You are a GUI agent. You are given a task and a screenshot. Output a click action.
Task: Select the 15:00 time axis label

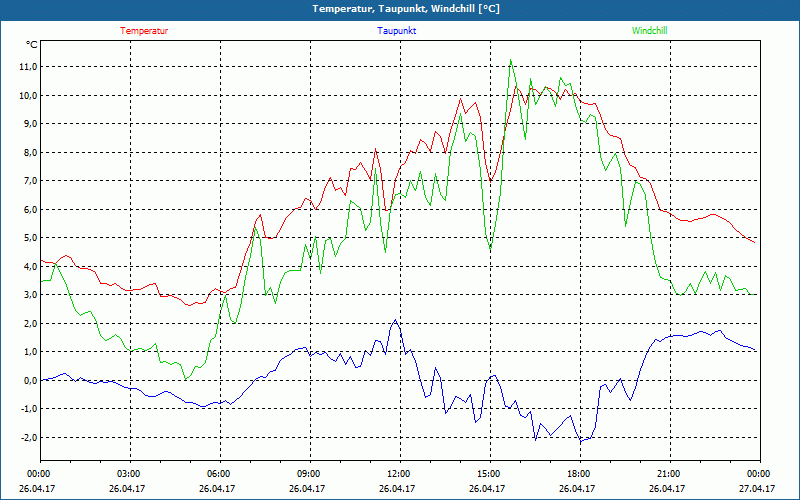point(489,474)
